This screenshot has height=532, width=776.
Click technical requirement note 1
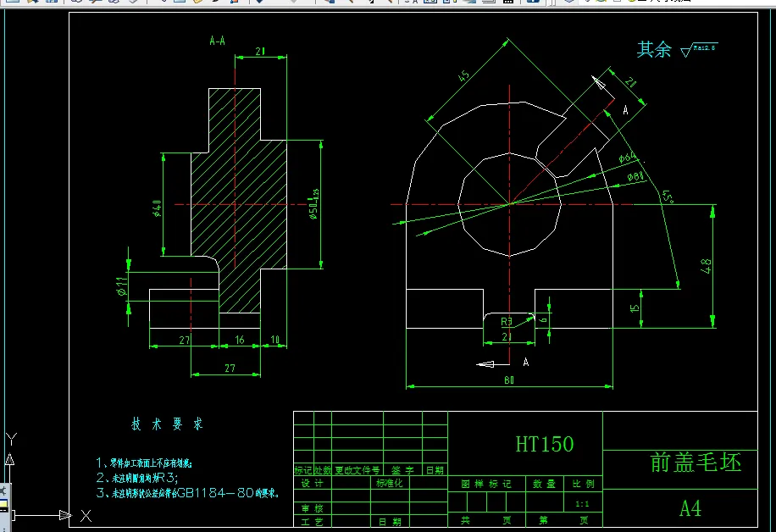click(x=144, y=463)
